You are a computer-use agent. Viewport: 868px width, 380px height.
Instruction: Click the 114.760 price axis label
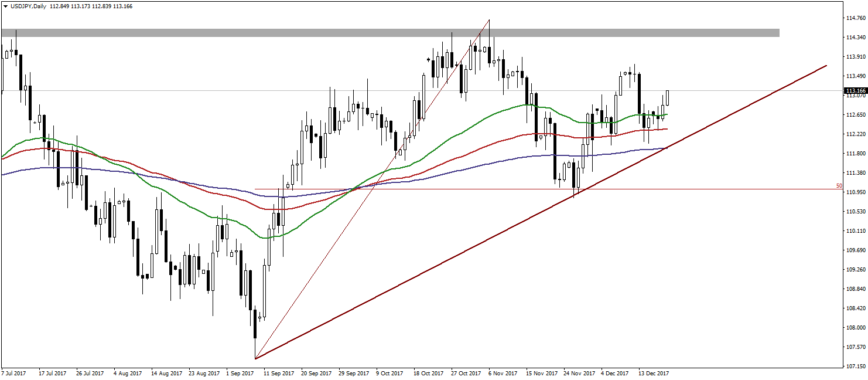pyautogui.click(x=856, y=18)
